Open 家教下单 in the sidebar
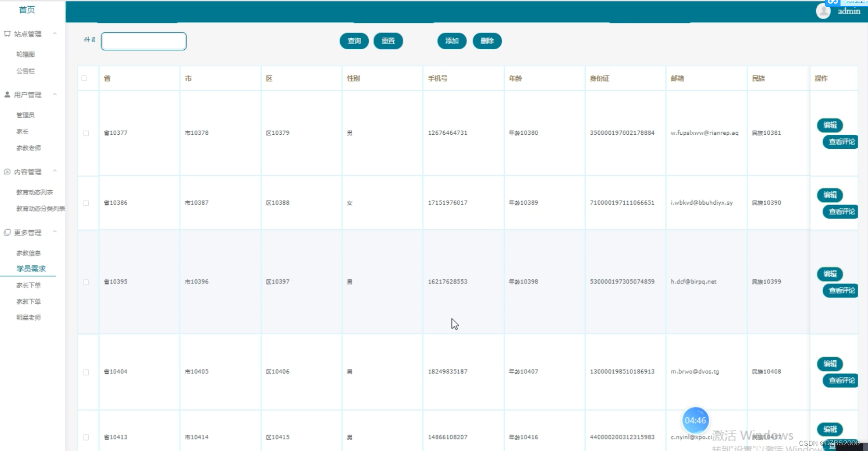This screenshot has height=451, width=868. click(29, 302)
